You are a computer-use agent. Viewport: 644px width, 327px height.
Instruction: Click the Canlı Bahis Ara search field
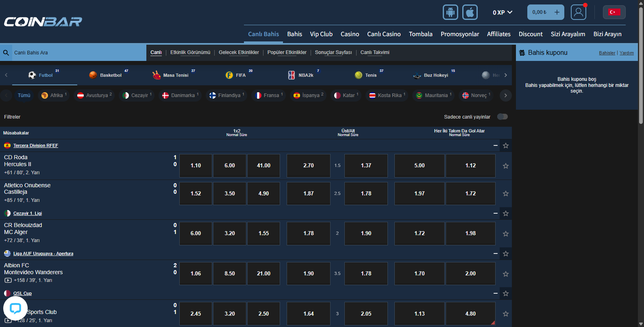(x=77, y=53)
